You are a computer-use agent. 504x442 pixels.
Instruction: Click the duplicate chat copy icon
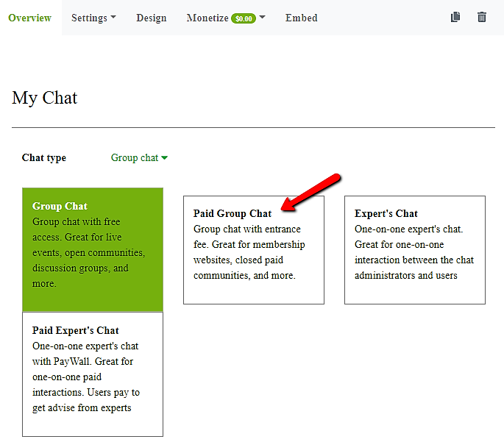point(455,17)
